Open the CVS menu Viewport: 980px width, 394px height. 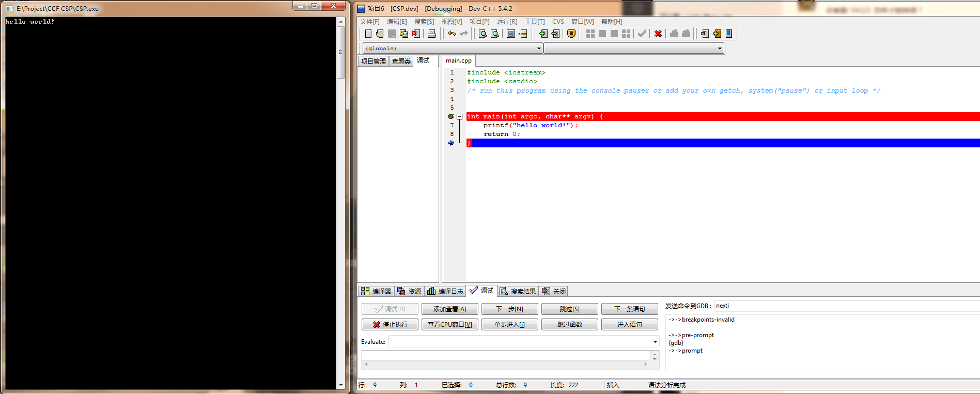[x=558, y=22]
